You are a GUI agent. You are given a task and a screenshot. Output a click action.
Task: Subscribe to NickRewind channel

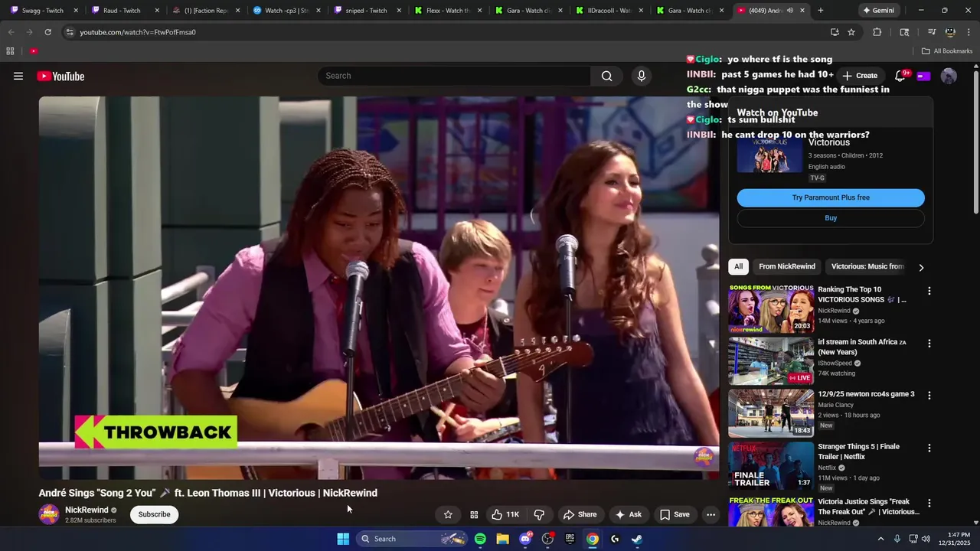[x=154, y=514]
